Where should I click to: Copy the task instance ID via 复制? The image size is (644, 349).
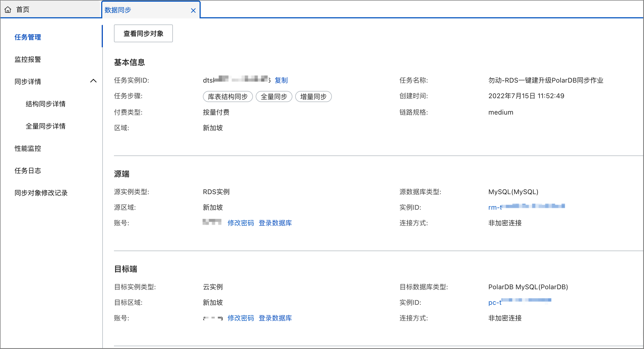click(281, 80)
